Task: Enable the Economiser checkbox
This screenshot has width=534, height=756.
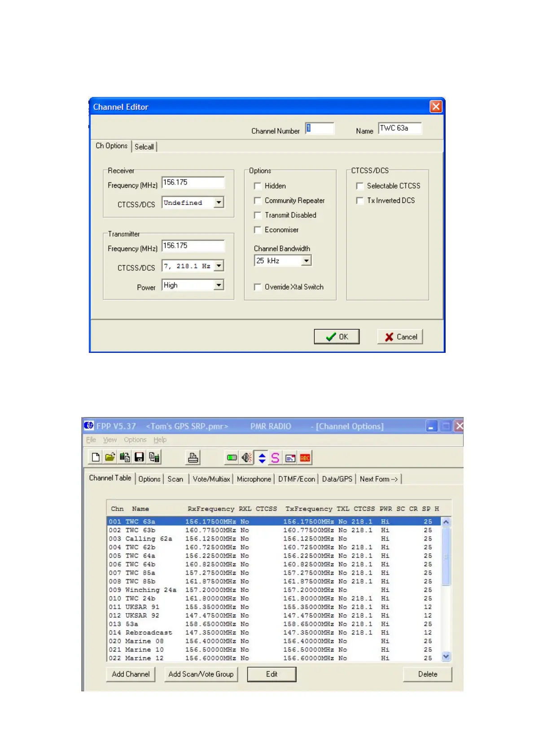Action: point(258,230)
